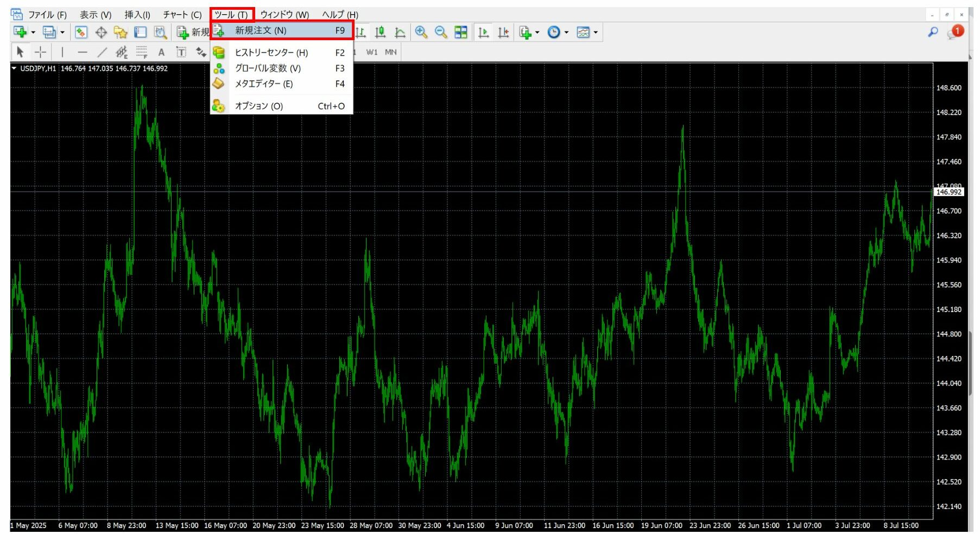Select 新規注文 (N) from the Tools menu
Image resolution: width=980 pixels, height=540 pixels.
(x=261, y=30)
